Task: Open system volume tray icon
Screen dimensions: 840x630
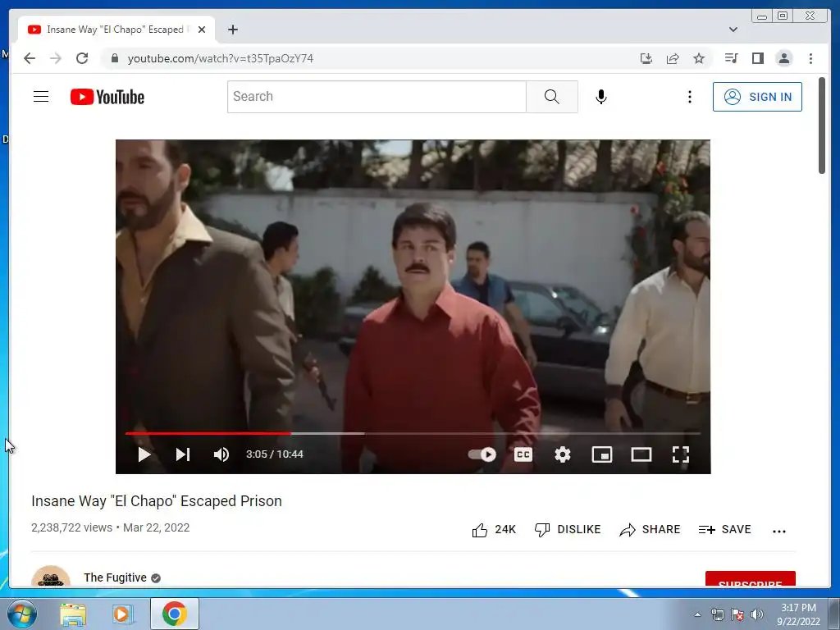Action: pos(757,614)
